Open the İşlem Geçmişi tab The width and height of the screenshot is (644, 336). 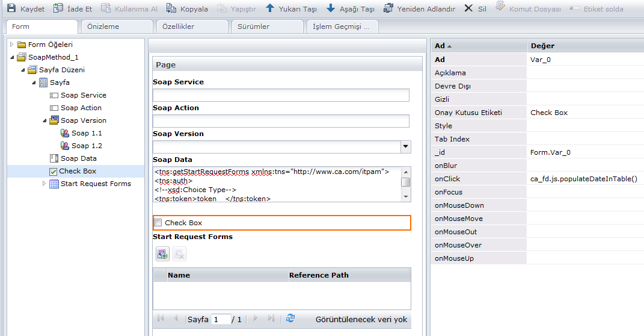point(343,26)
